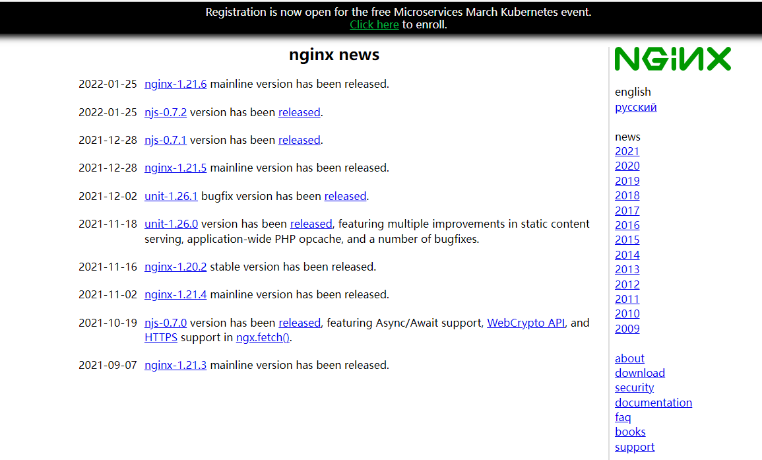This screenshot has height=460, width=762.
Task: Open the ngx.fetch() link
Action: [263, 337]
